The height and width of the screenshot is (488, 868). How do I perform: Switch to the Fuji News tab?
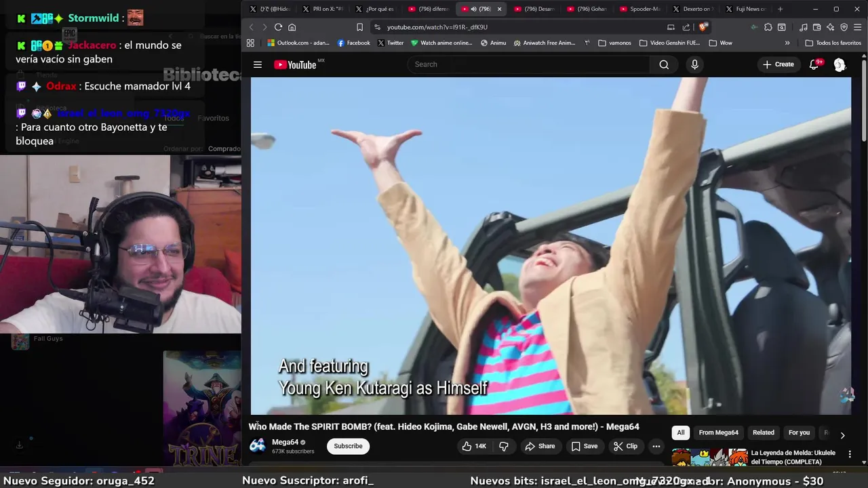pyautogui.click(x=745, y=9)
